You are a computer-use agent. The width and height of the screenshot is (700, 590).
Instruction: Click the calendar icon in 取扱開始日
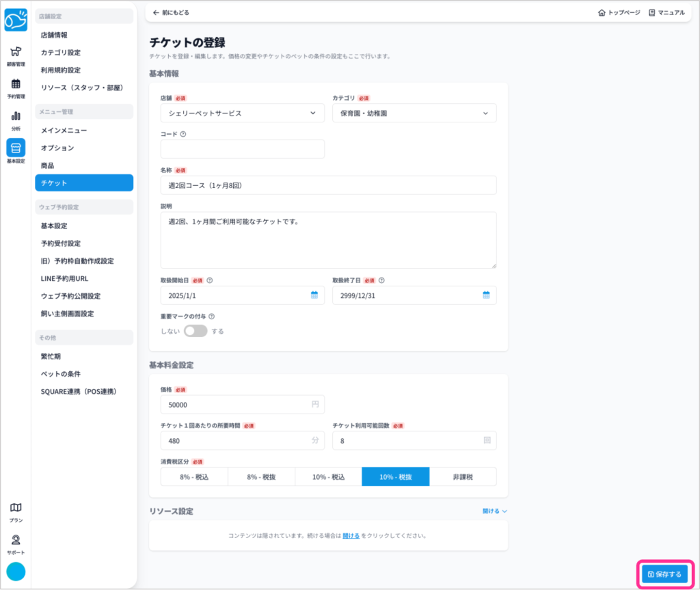coord(314,295)
